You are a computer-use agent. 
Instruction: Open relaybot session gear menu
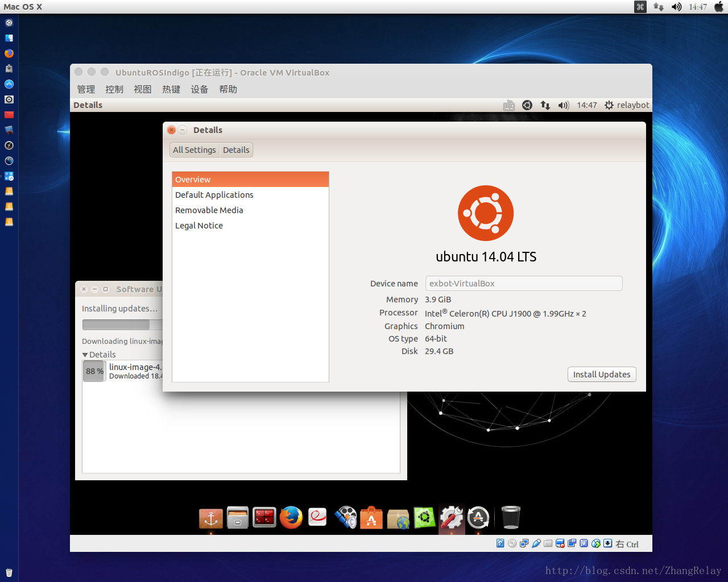click(x=627, y=105)
